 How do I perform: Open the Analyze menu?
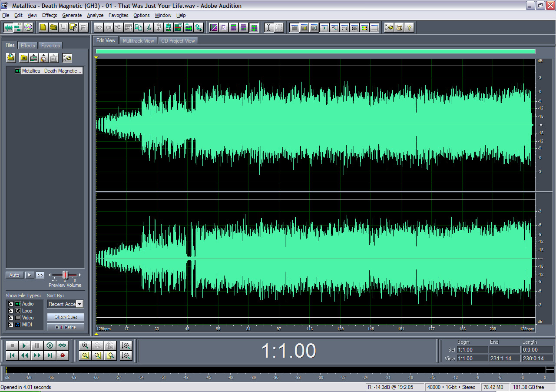(95, 15)
